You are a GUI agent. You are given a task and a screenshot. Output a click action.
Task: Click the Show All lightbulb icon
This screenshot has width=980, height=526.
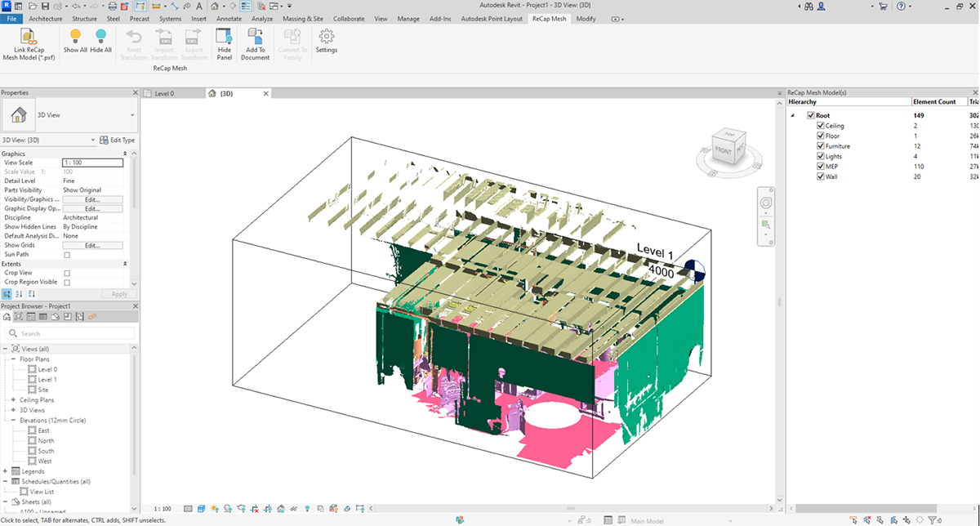(x=75, y=36)
